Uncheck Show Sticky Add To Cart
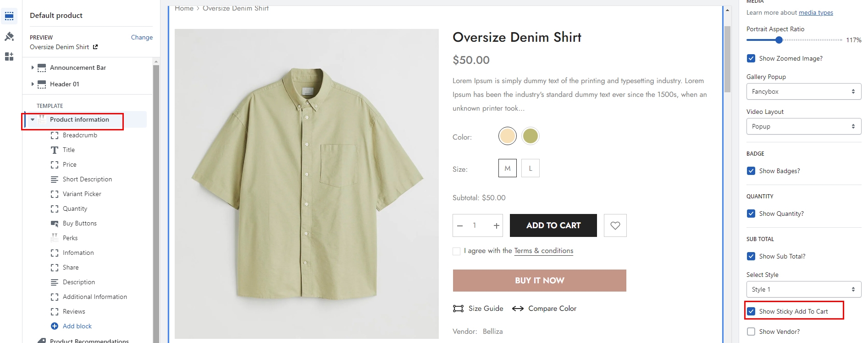868x343 pixels. (751, 311)
